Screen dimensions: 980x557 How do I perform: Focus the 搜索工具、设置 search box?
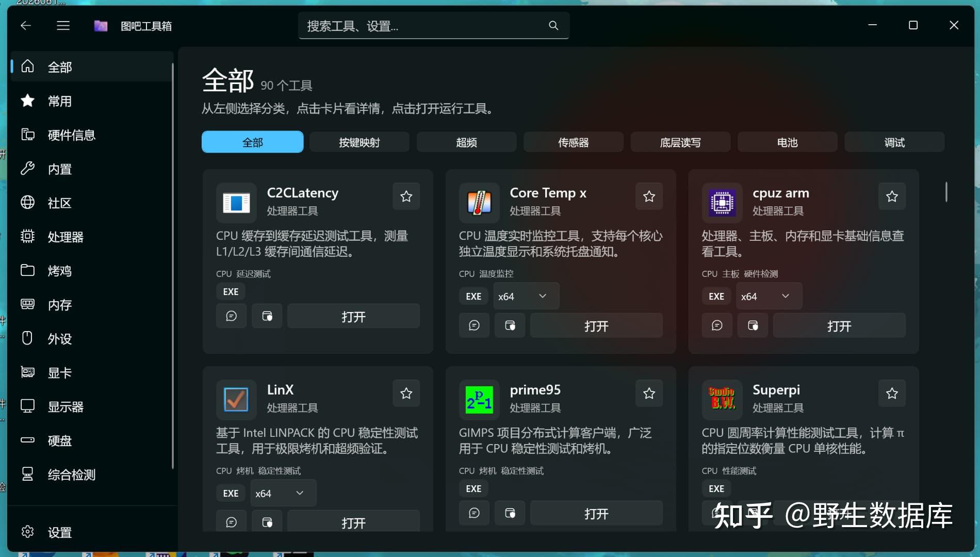coord(433,25)
